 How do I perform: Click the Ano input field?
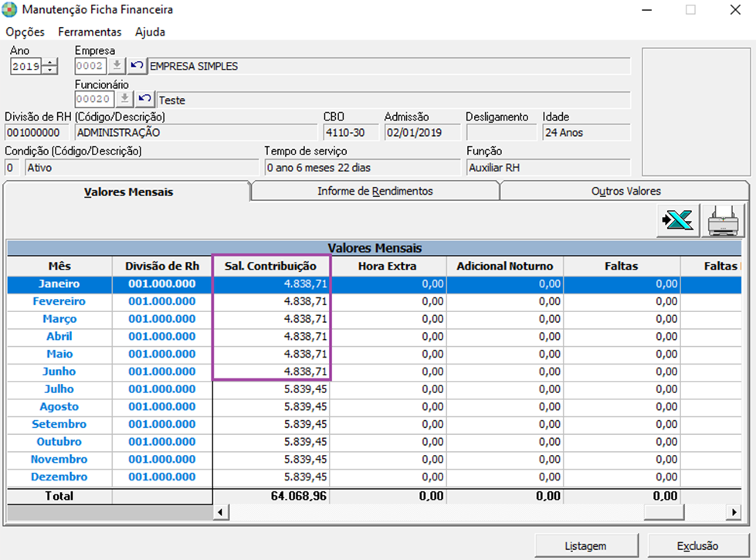click(x=26, y=66)
